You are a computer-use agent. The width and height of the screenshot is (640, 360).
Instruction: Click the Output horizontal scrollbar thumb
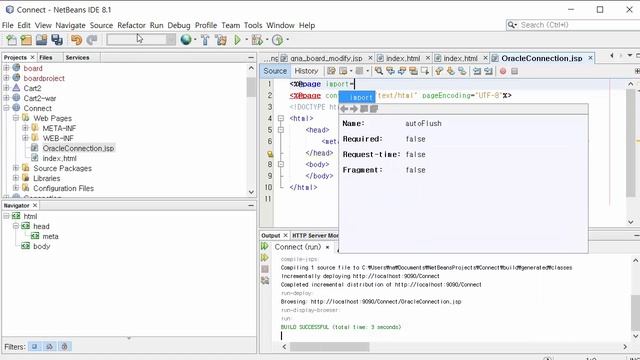tap(329, 347)
